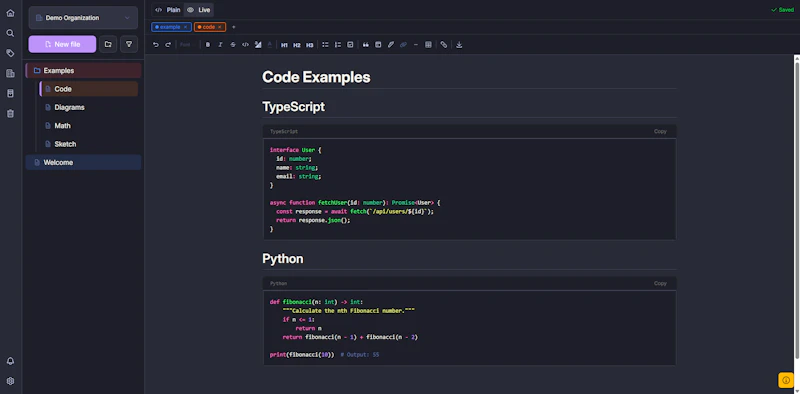The image size is (800, 394).
Task: Click the New file button
Action: (62, 44)
